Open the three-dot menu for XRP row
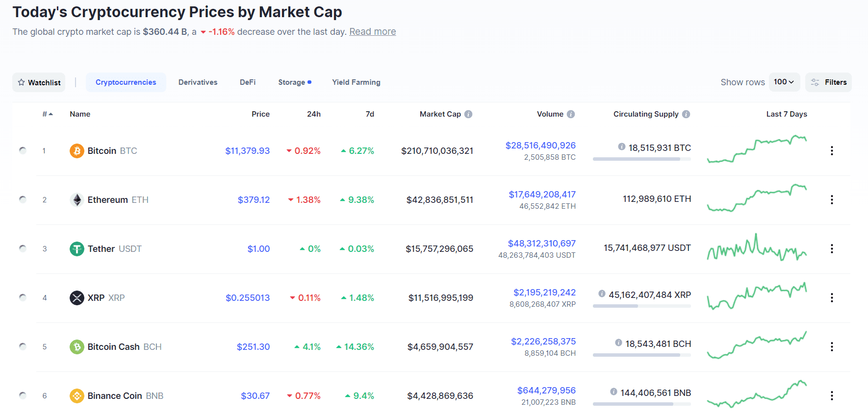This screenshot has width=868, height=417. (832, 298)
